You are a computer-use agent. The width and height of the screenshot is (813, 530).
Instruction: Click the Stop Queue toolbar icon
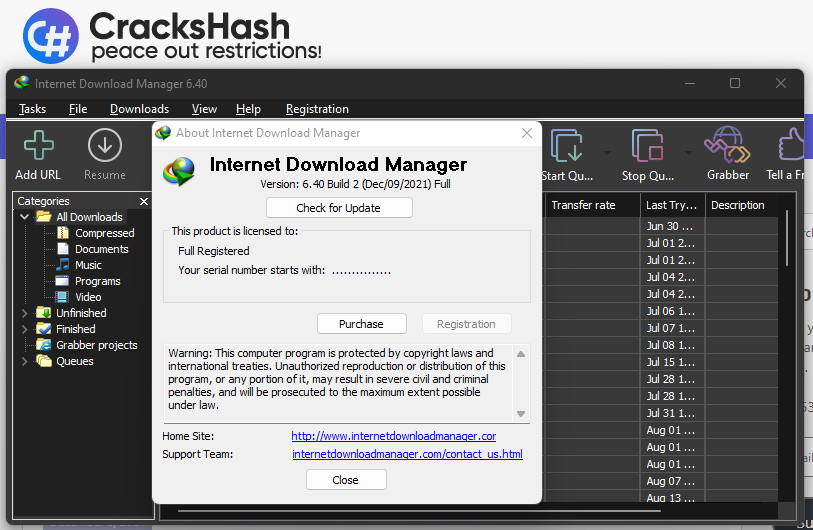pos(647,146)
